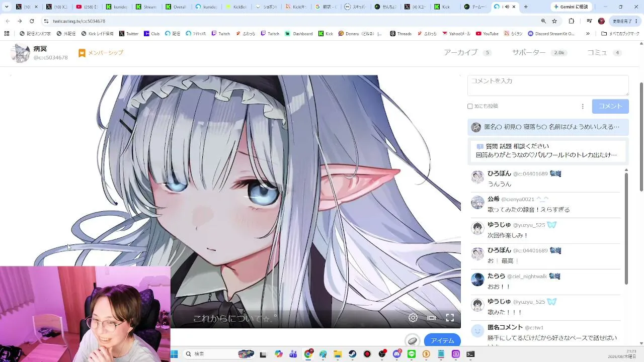
Task: Open the apps grid in bookmarks bar
Action: click(x=7, y=34)
